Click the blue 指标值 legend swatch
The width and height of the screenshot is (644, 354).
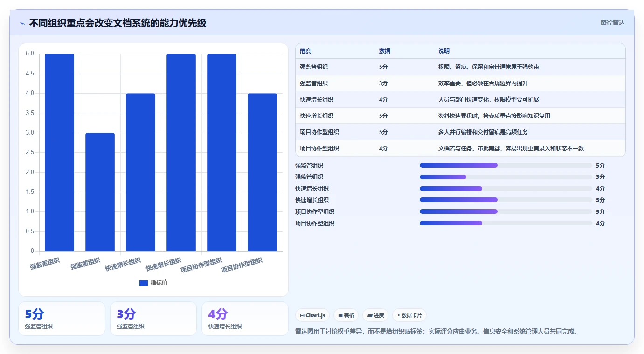[x=144, y=283]
